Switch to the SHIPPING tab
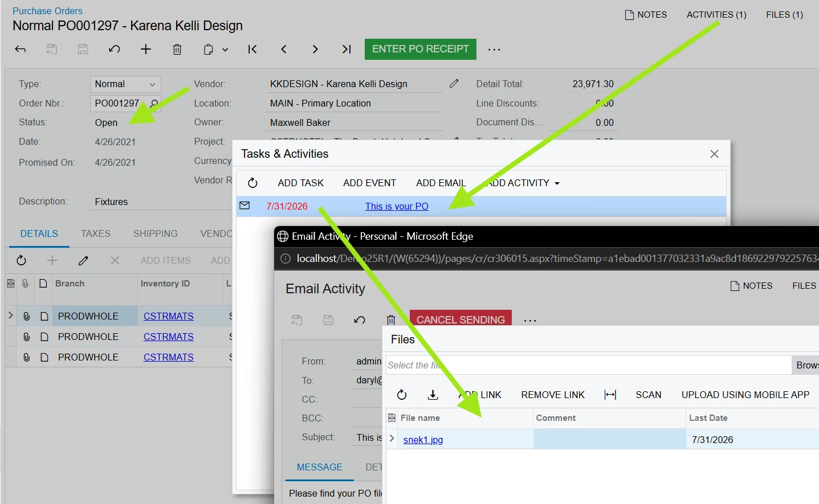Screen dimensions: 819x504 tap(156, 233)
